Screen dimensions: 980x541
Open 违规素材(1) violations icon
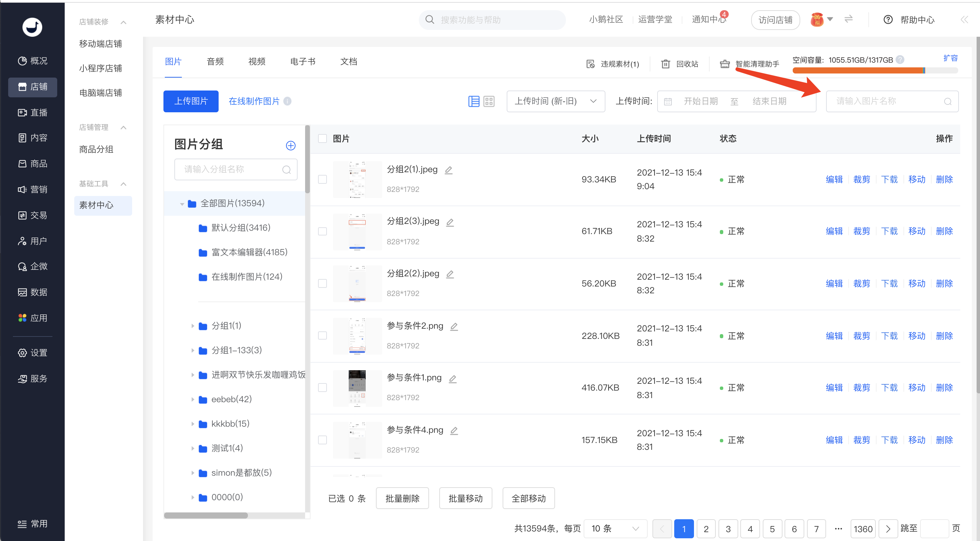pos(590,64)
